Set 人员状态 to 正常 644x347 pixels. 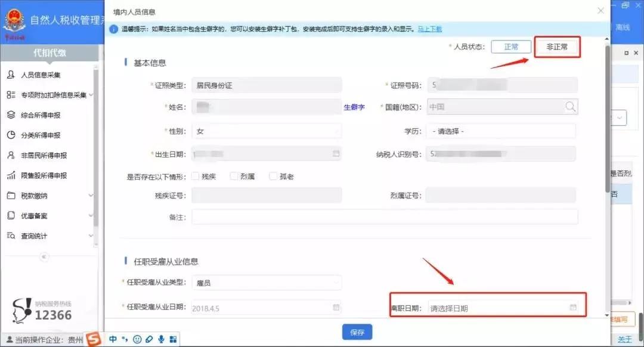511,47
